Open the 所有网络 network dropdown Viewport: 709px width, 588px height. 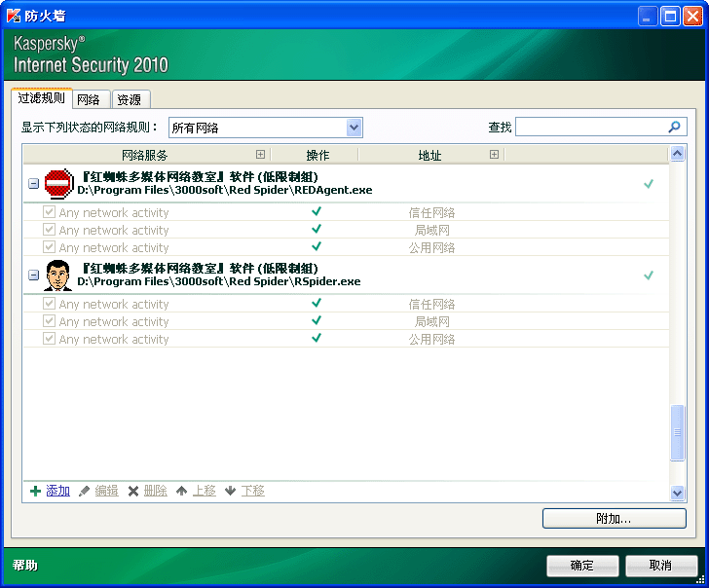coord(354,128)
